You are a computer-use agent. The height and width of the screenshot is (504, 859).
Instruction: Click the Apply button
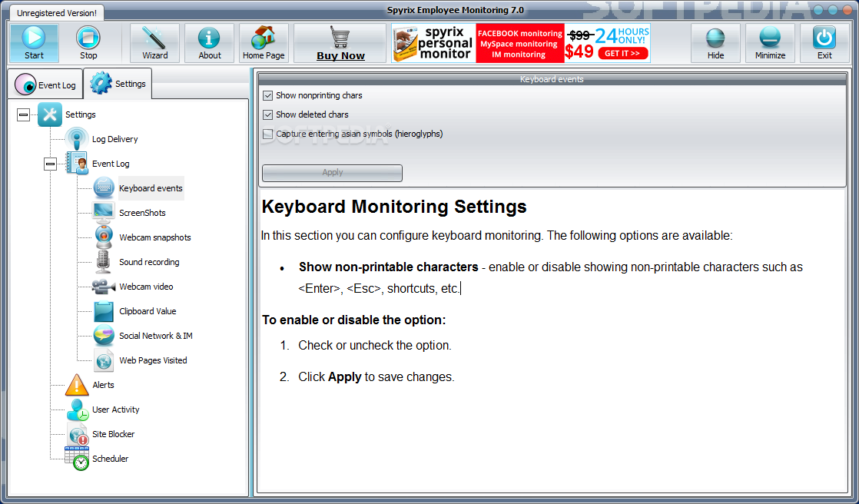click(332, 173)
